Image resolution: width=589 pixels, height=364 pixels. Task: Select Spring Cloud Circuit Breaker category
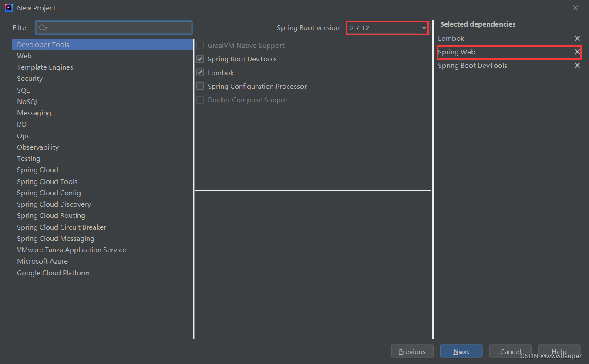(103, 227)
